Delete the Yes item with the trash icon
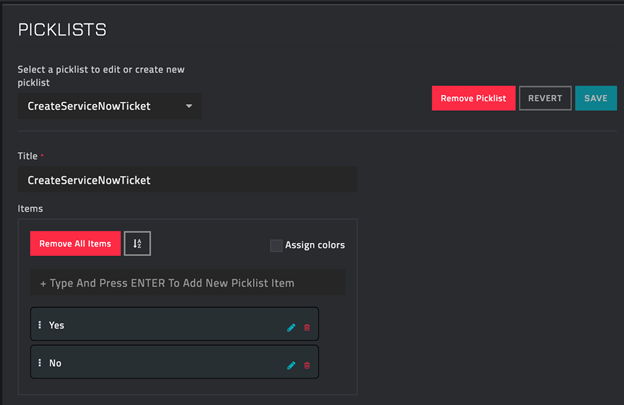This screenshot has width=624, height=405. [x=307, y=327]
